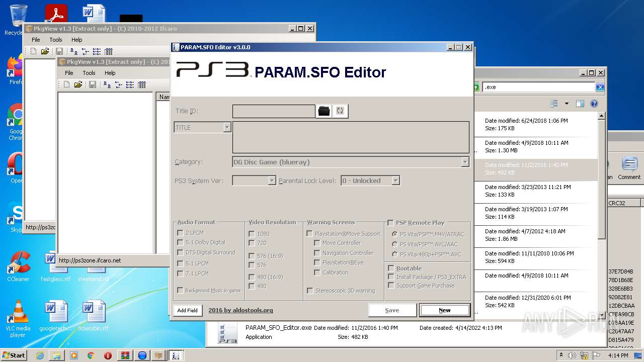644x362 pixels.
Task: Enable the 2 LPCM audio checkbox
Action: [x=180, y=233]
